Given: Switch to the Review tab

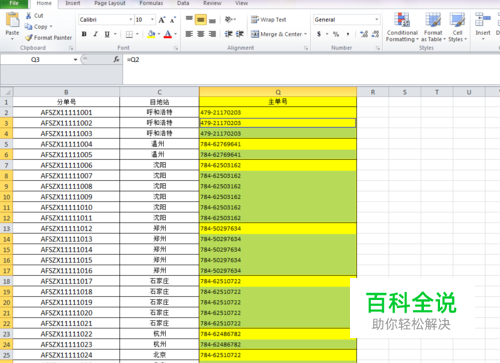Looking at the screenshot, I should click(x=212, y=3).
